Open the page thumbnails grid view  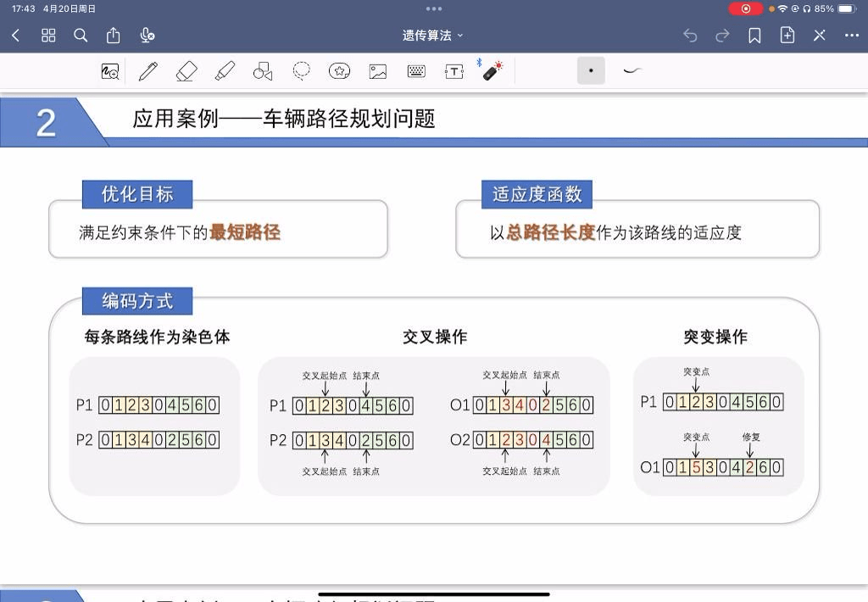(48, 36)
